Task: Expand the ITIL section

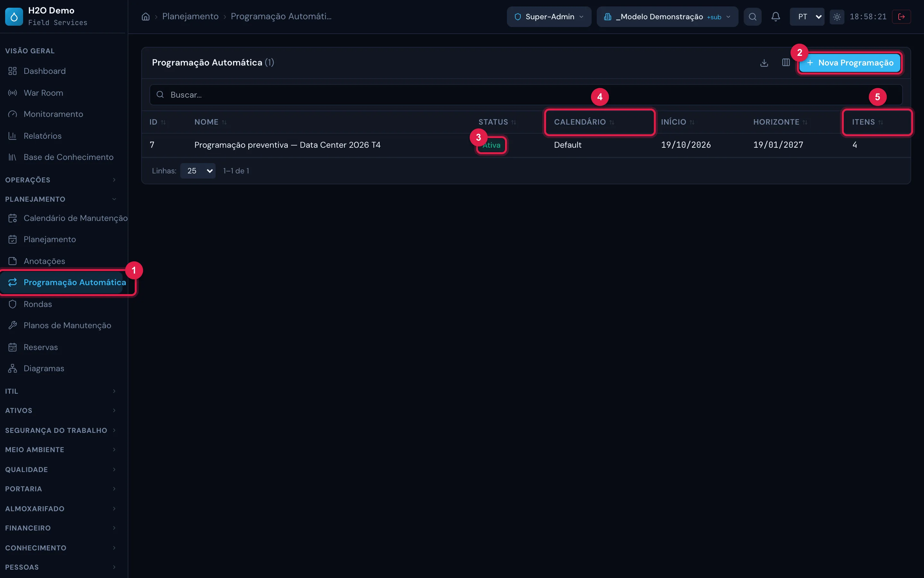Action: point(61,391)
